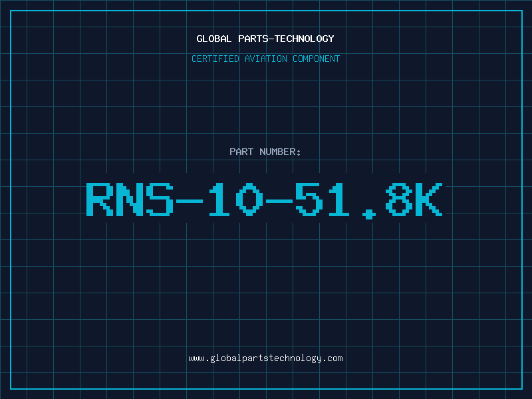Click the first dash after RNS
Image resolution: width=532 pixels, height=399 pixels.
pyautogui.click(x=190, y=201)
